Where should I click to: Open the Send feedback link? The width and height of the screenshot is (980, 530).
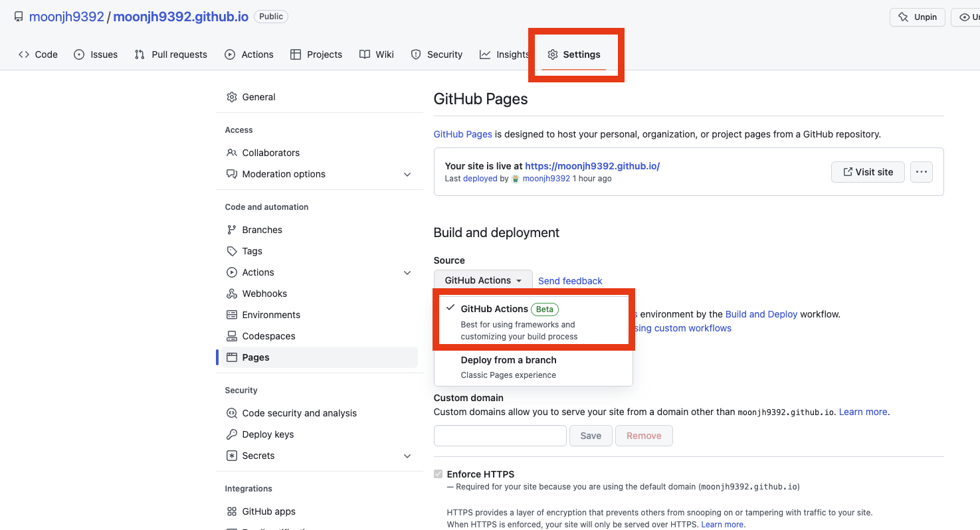(x=570, y=281)
